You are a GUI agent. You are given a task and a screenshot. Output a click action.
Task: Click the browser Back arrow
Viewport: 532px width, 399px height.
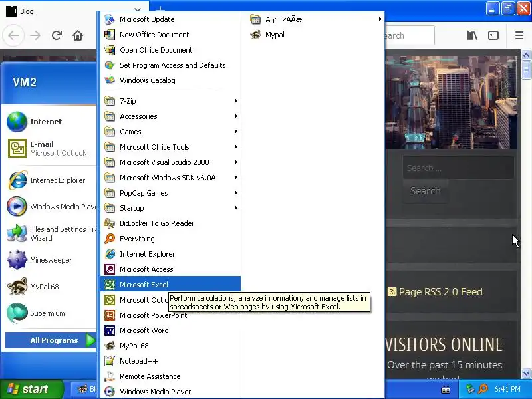tap(13, 35)
